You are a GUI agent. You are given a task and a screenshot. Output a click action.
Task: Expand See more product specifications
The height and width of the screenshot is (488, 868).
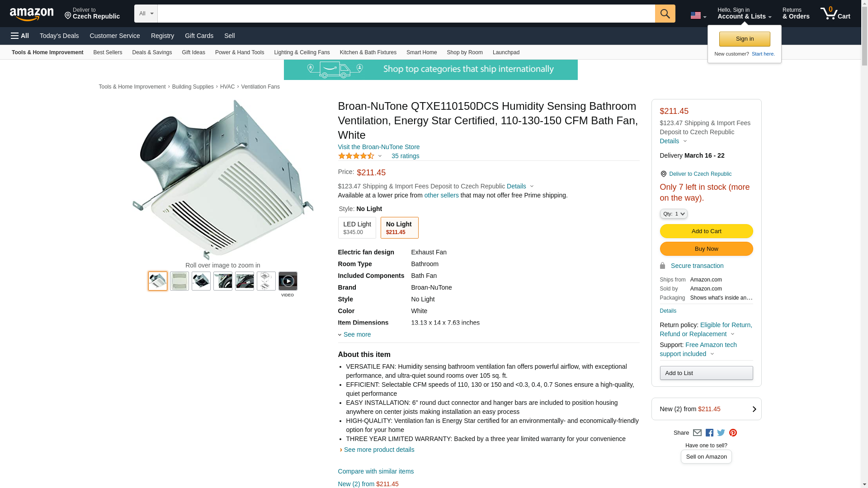coord(356,334)
